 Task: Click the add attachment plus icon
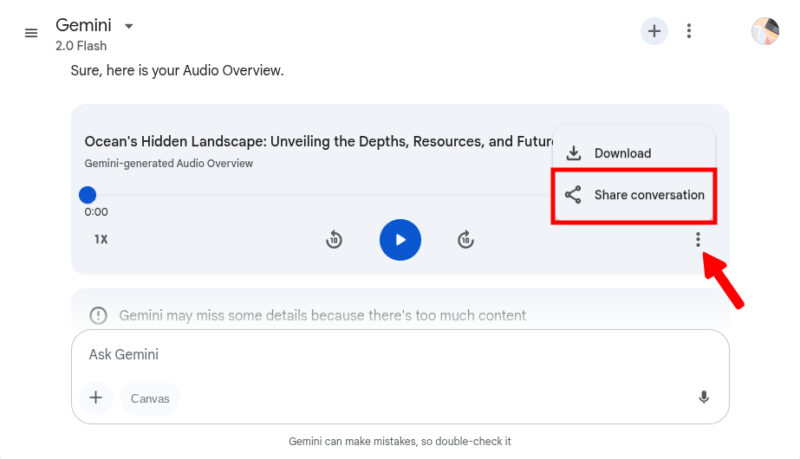click(96, 398)
